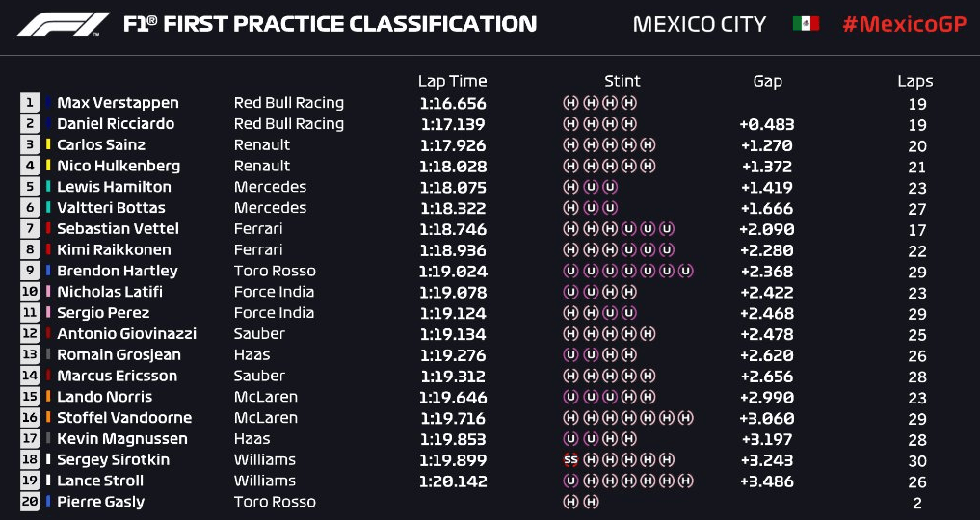Click the Gap column header

(x=767, y=82)
